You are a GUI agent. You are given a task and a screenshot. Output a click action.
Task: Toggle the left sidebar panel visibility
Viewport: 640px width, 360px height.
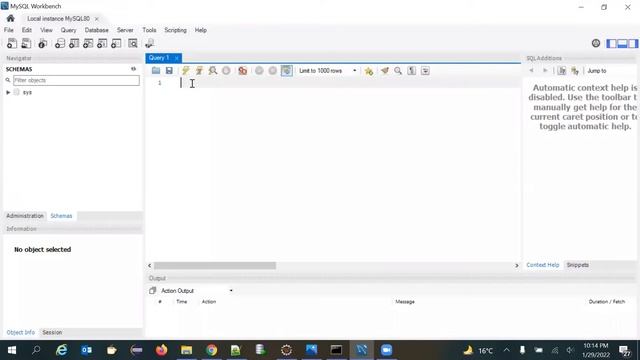point(611,43)
